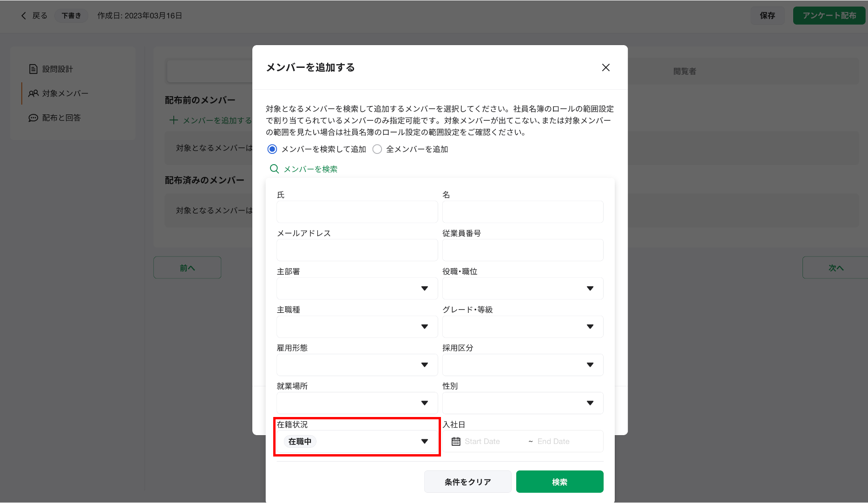Click the 配布と回答 speech bubble icon
Screen dimensions: 868x503
(33, 118)
